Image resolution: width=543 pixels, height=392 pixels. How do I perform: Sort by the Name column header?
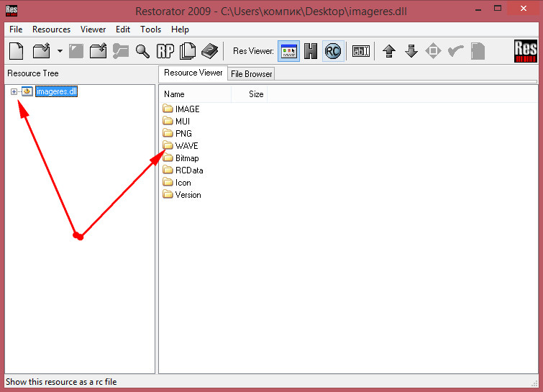(x=196, y=94)
